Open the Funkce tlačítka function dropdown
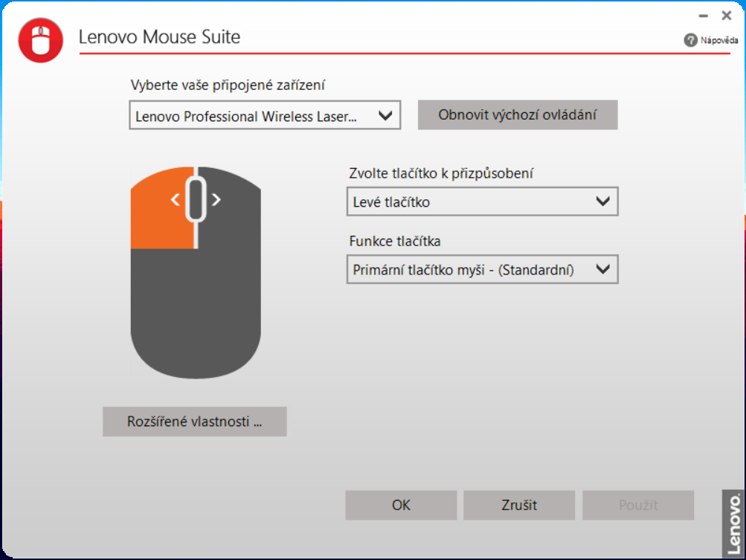 click(x=482, y=270)
